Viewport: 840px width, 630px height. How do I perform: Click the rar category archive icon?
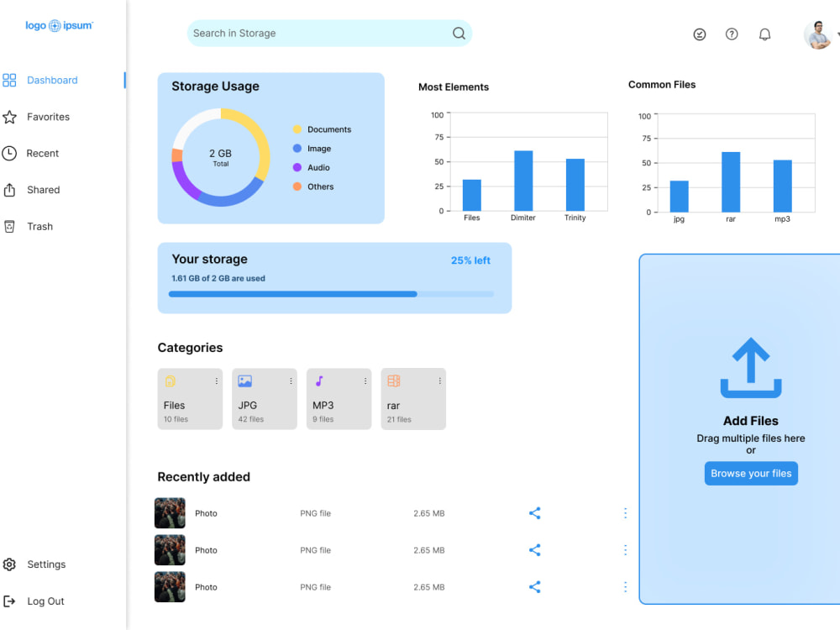click(x=394, y=381)
